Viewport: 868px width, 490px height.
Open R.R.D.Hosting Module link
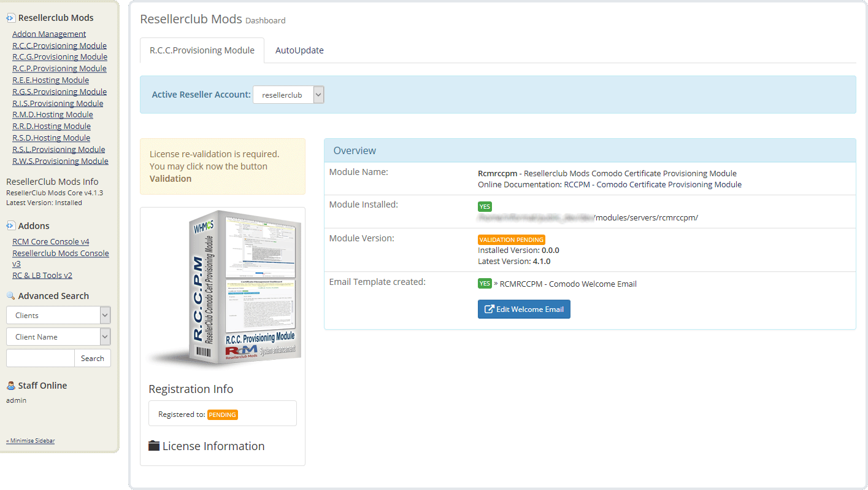pyautogui.click(x=52, y=126)
